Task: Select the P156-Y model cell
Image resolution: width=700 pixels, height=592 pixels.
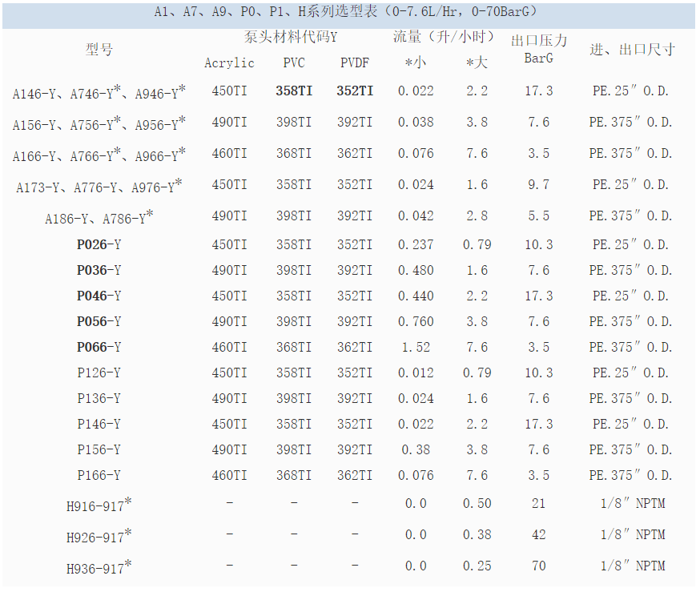Action: [x=99, y=450]
